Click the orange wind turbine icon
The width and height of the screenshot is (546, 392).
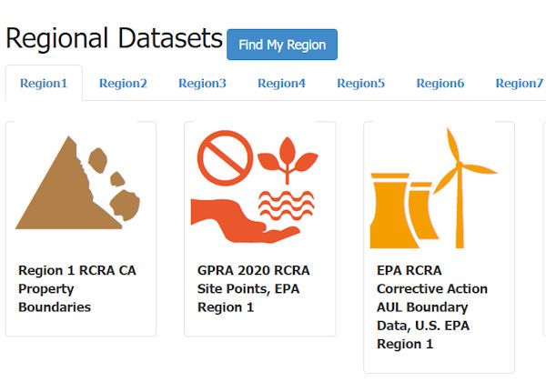(459, 188)
